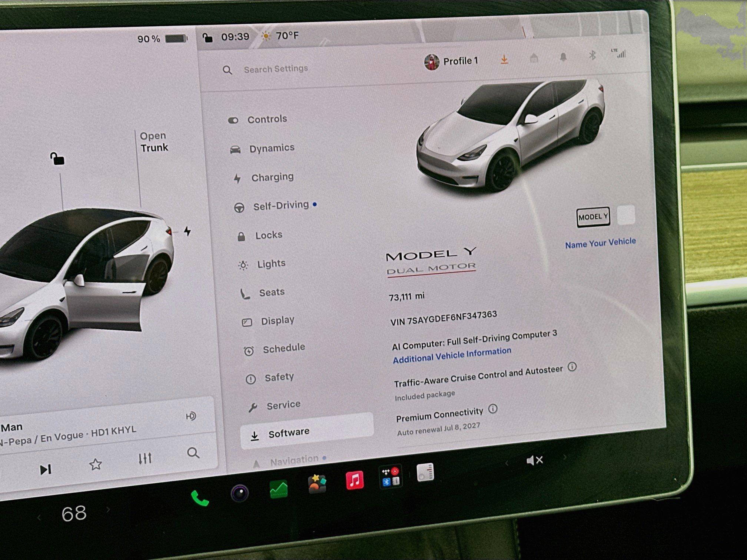The image size is (747, 560).
Task: Open Additional Vehicle Information link
Action: coord(452,355)
